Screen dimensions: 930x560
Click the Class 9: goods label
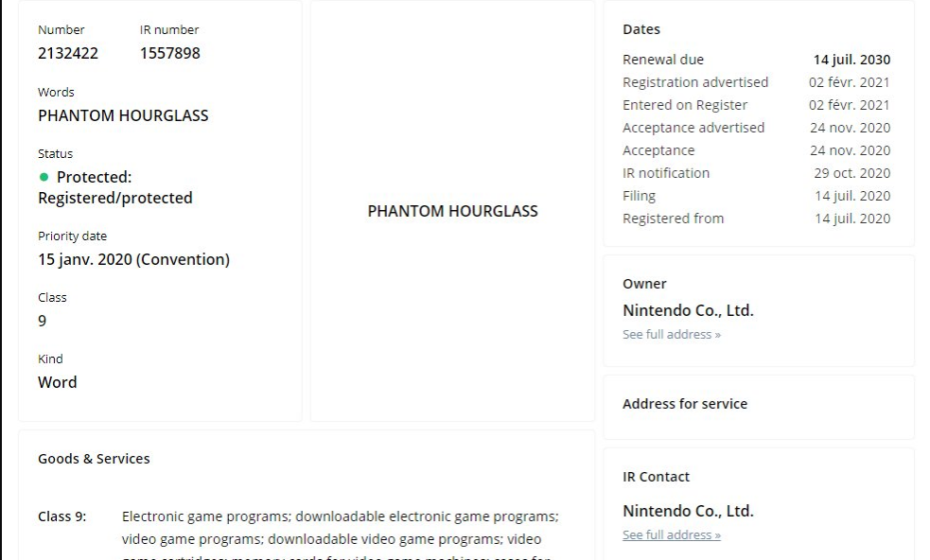61,516
